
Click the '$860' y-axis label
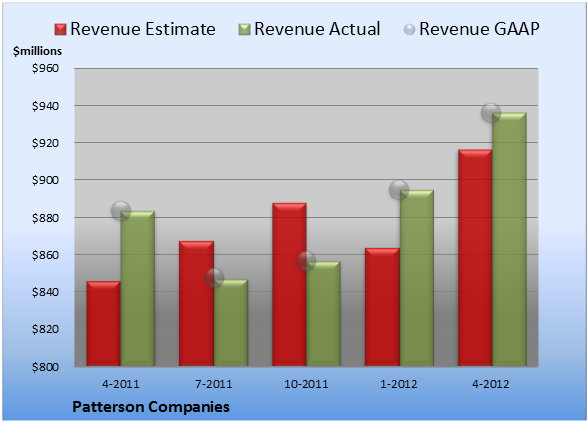tap(45, 255)
